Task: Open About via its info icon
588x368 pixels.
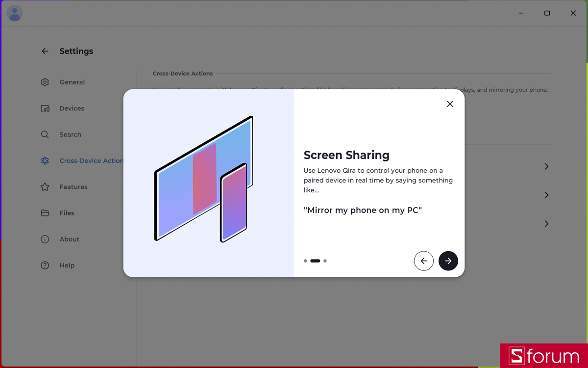Action: point(45,239)
